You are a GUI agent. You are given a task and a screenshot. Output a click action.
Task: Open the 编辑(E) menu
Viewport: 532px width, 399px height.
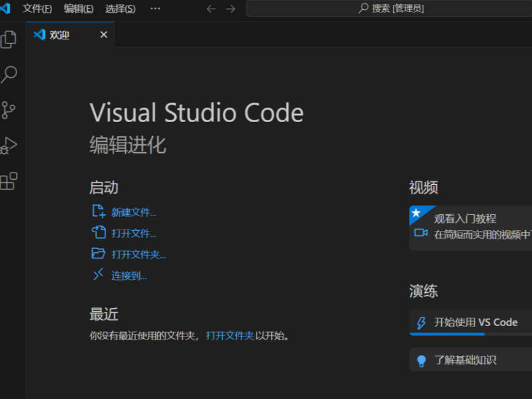[x=79, y=9]
